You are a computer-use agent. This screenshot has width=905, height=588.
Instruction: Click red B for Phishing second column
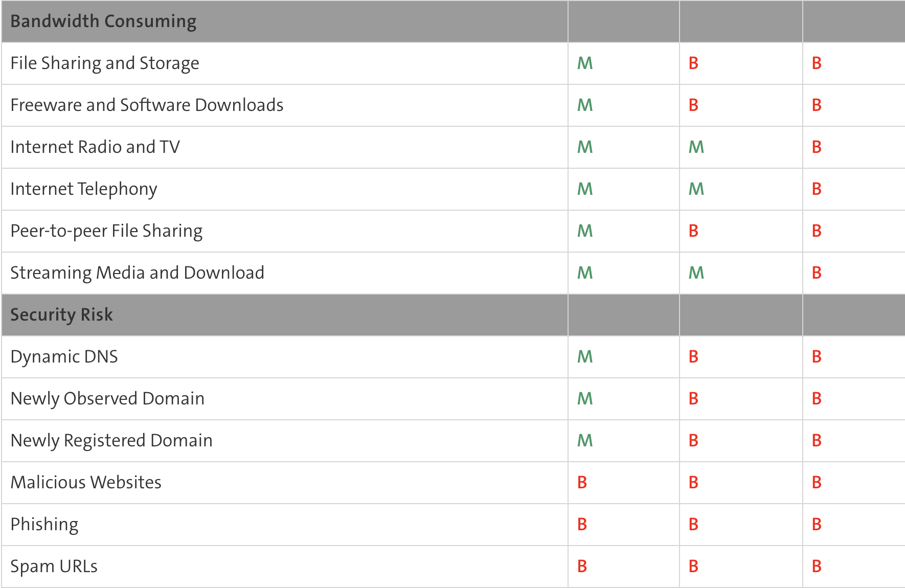pos(693,524)
